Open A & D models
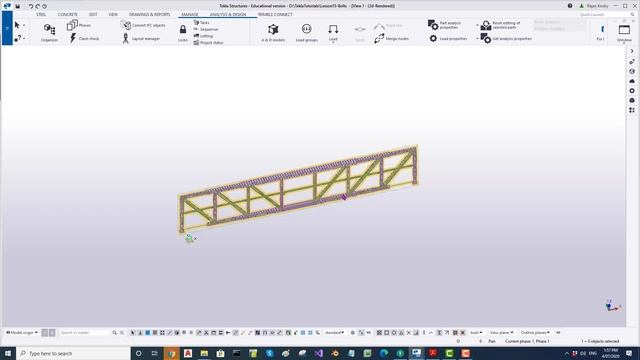Image resolution: width=640 pixels, height=360 pixels. point(273,33)
